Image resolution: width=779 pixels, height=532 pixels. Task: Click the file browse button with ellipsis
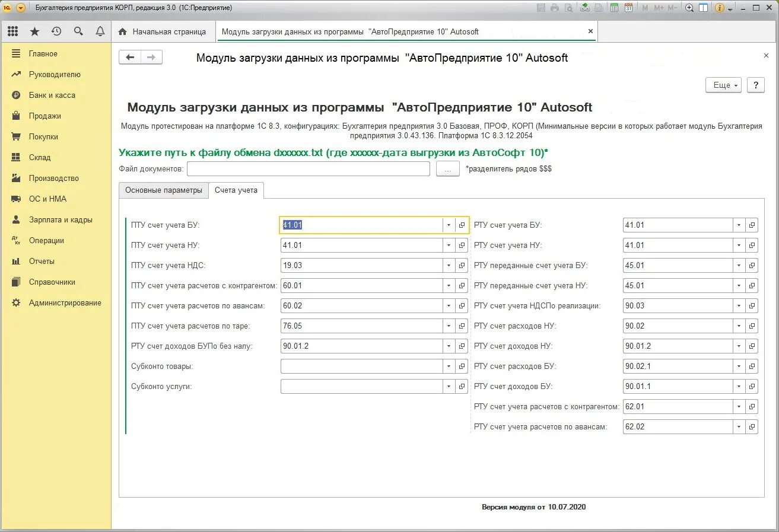click(448, 169)
